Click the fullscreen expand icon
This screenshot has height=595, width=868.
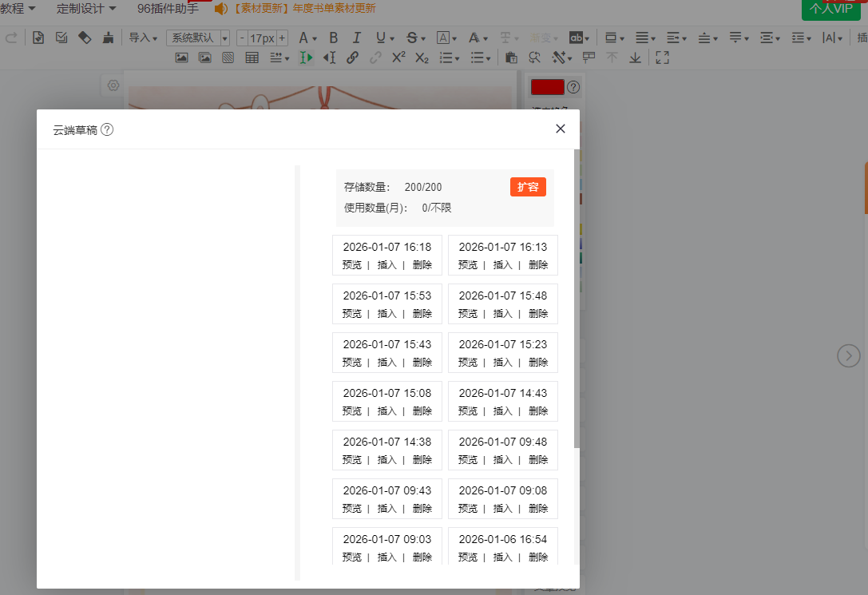click(x=661, y=58)
